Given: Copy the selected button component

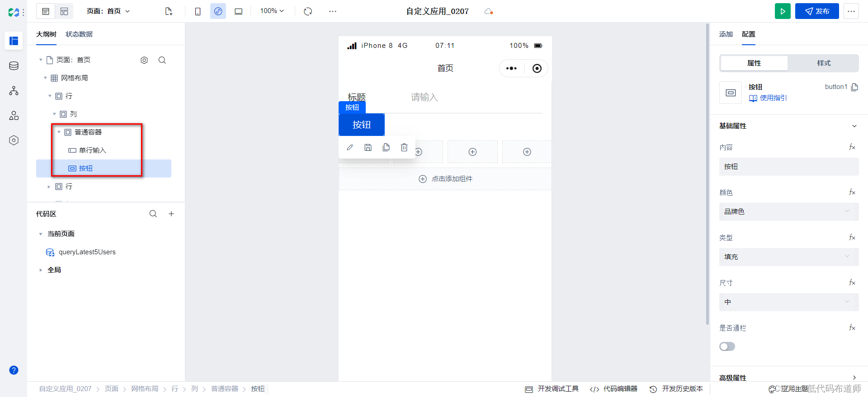Looking at the screenshot, I should pos(386,147).
